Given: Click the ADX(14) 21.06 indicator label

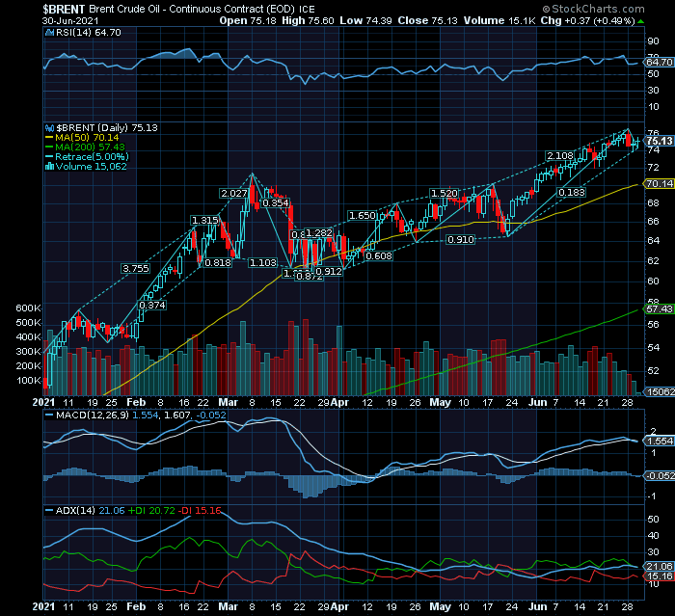Looking at the screenshot, I should (x=90, y=511).
